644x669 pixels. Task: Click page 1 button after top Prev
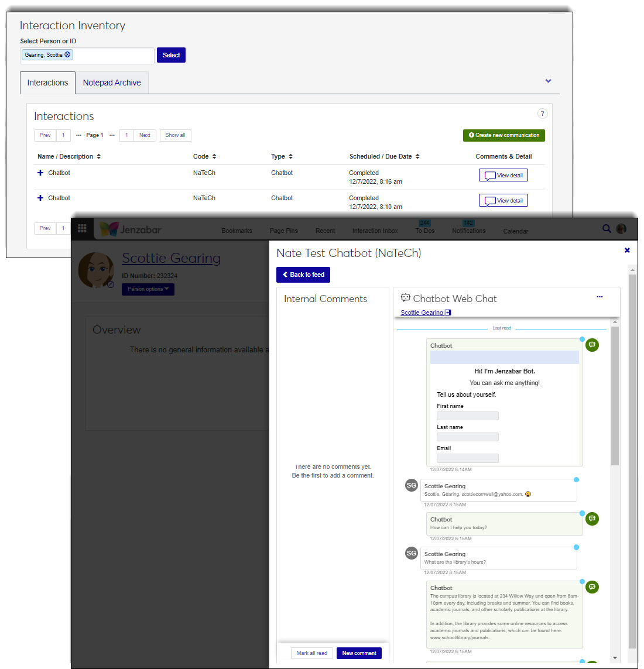coord(63,135)
